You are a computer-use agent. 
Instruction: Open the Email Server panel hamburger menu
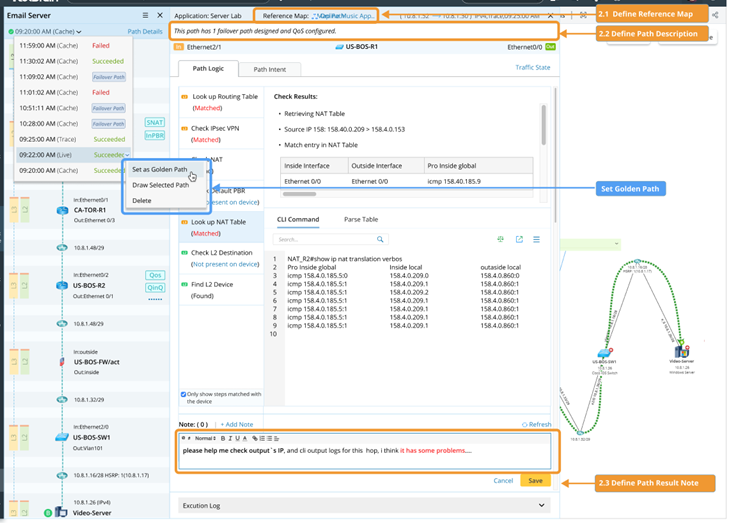tap(146, 16)
